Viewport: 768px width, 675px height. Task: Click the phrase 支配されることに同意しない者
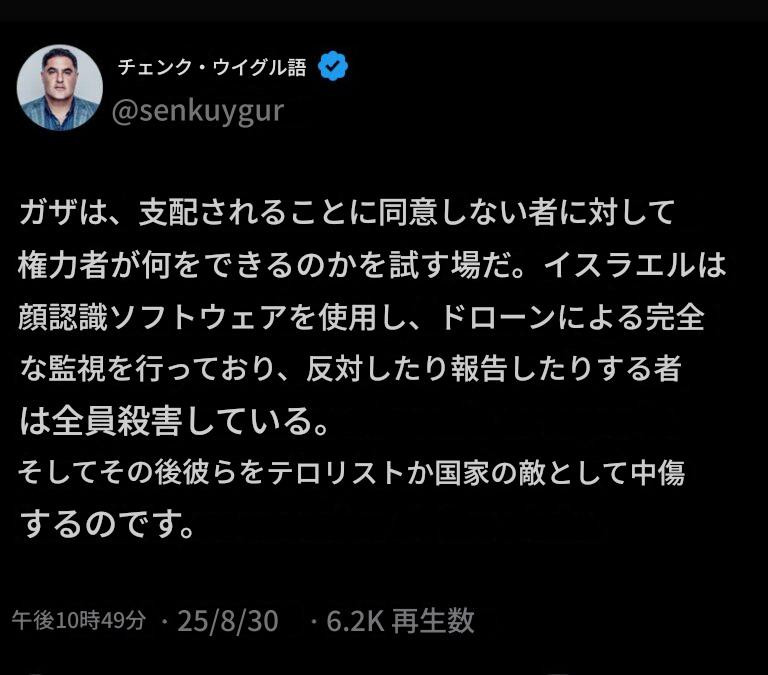pos(347,212)
